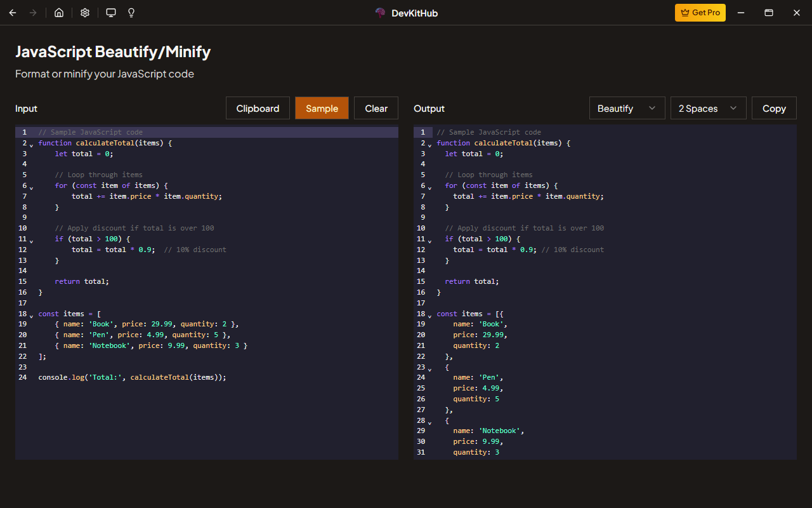Click the monitor display icon
Screen dimensions: 812x508
pos(111,13)
